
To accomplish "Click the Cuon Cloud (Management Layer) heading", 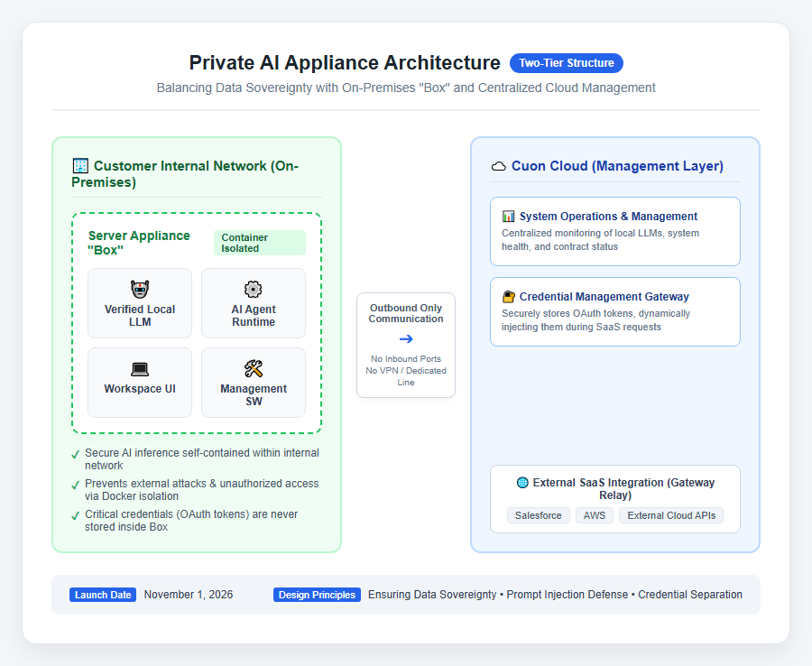I will pyautogui.click(x=617, y=166).
